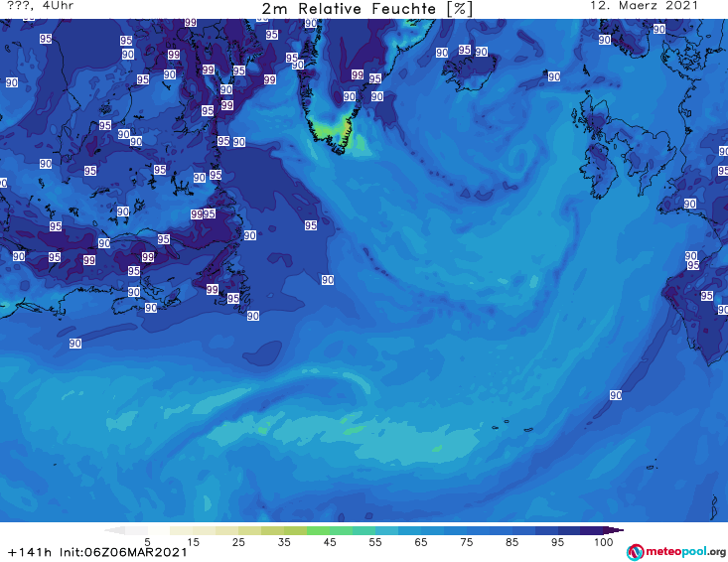This screenshot has height=562, width=728.
Task: Click the '85' value on the color scale
Action: (x=512, y=542)
